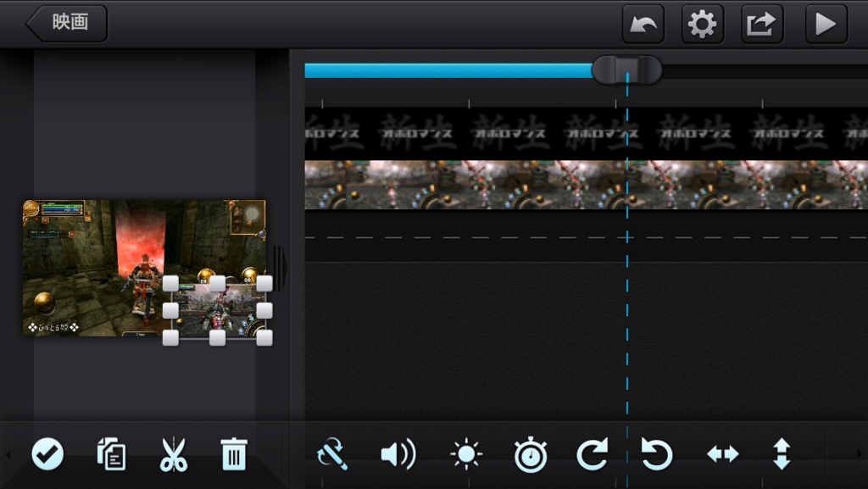Viewport: 868px width, 489px height.
Task: Select the gameplay video track clip
Action: (x=587, y=185)
